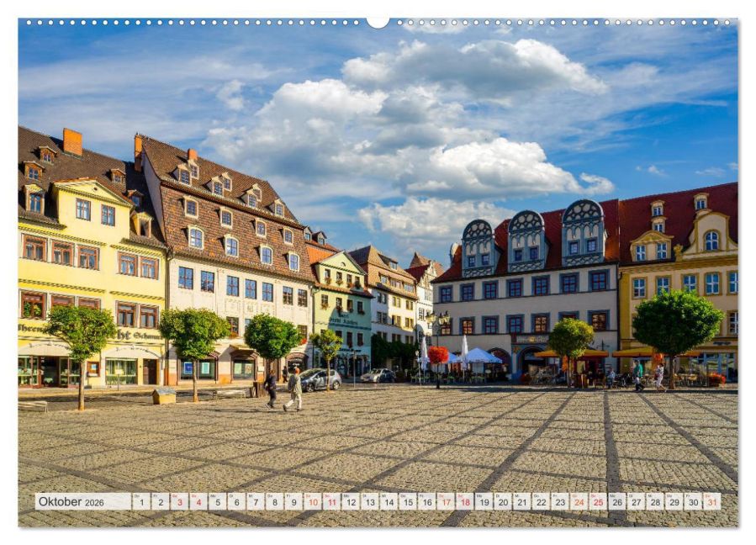756x545 pixels.
Task: Click the parked silver car near trees
Action: click(x=319, y=379)
